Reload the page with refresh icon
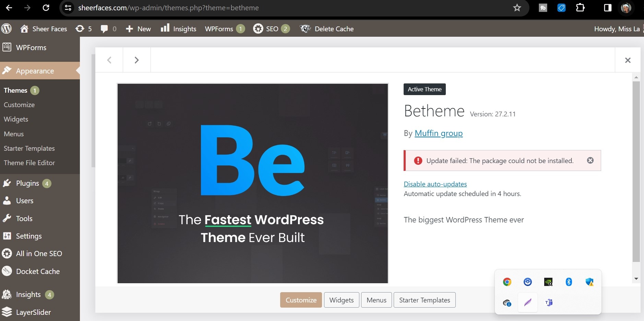The height and width of the screenshot is (321, 644). (46, 8)
